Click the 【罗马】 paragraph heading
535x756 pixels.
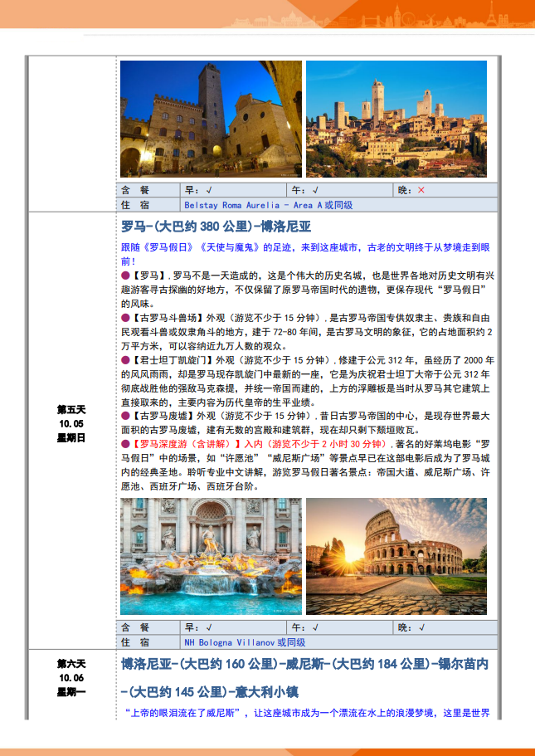point(149,276)
